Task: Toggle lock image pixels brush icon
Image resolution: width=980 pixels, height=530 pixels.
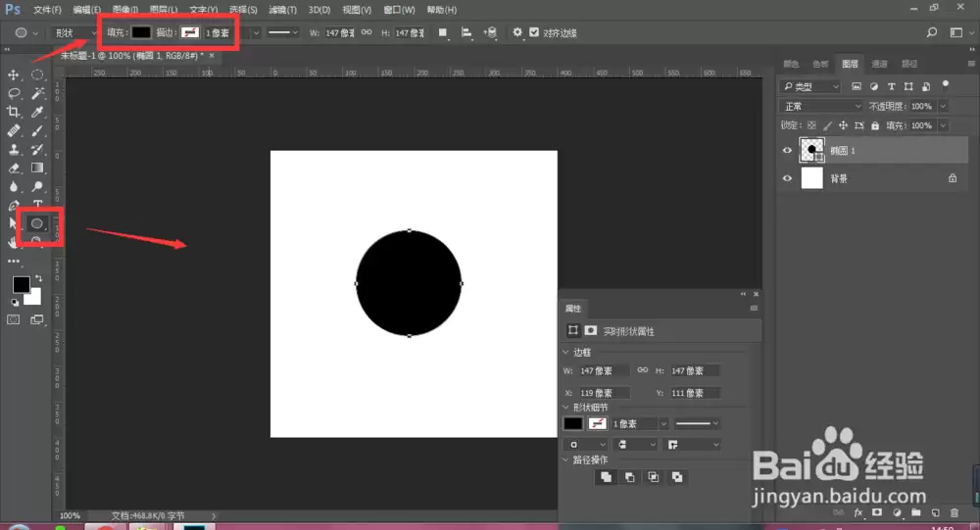Action: [827, 125]
